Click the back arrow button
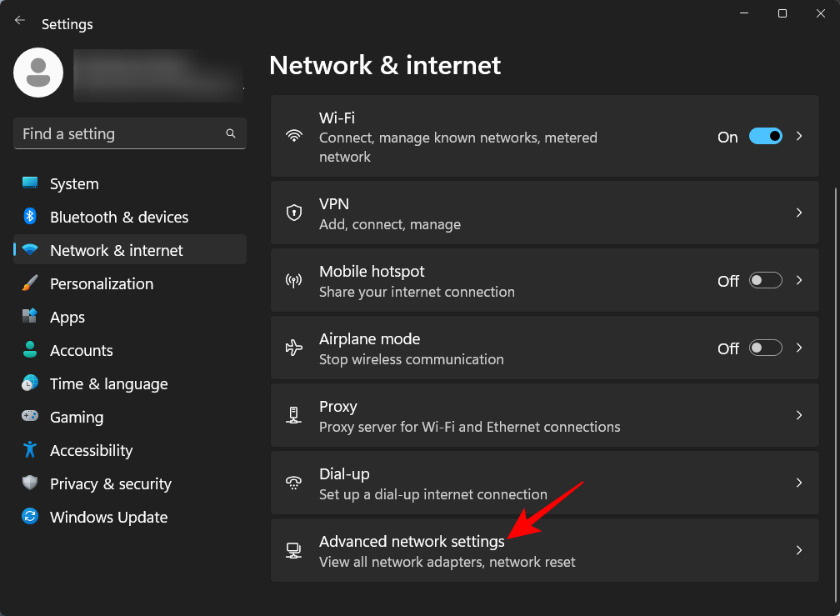The width and height of the screenshot is (840, 616). click(x=19, y=20)
